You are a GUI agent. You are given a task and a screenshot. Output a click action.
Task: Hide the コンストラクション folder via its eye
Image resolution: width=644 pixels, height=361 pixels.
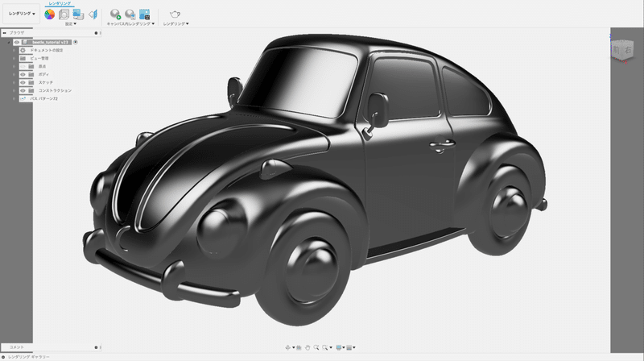23,90
